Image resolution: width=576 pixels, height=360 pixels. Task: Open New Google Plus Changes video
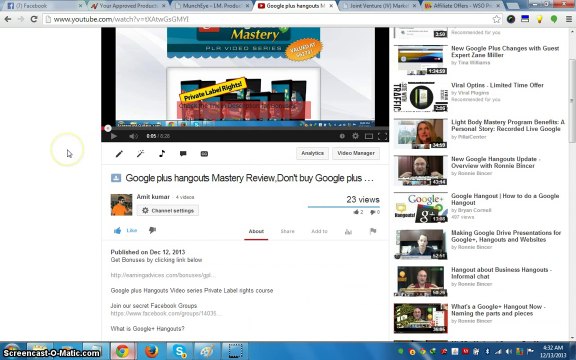(x=505, y=51)
